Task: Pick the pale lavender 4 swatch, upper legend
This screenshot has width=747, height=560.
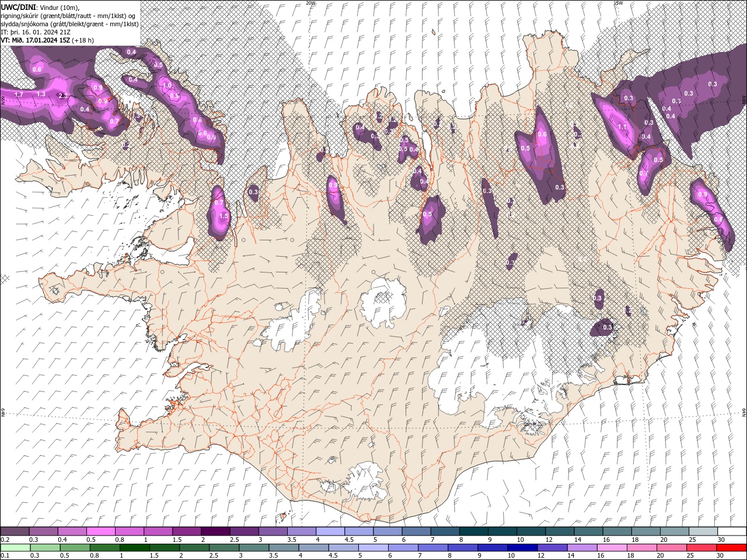Action: [330, 531]
